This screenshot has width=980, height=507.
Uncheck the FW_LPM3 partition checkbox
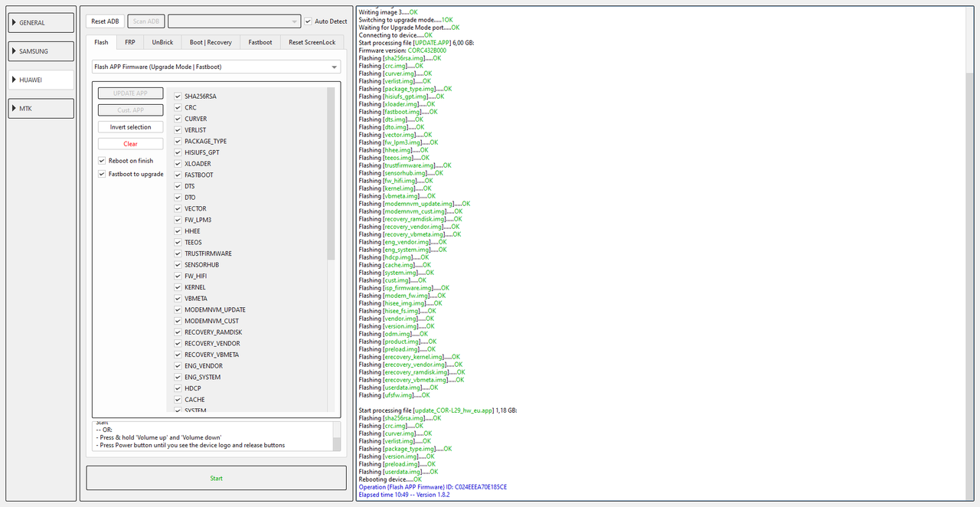tap(178, 220)
